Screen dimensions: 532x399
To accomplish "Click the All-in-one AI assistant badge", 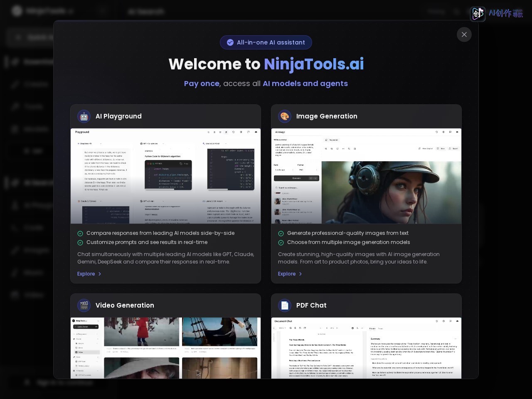I will [x=266, y=42].
